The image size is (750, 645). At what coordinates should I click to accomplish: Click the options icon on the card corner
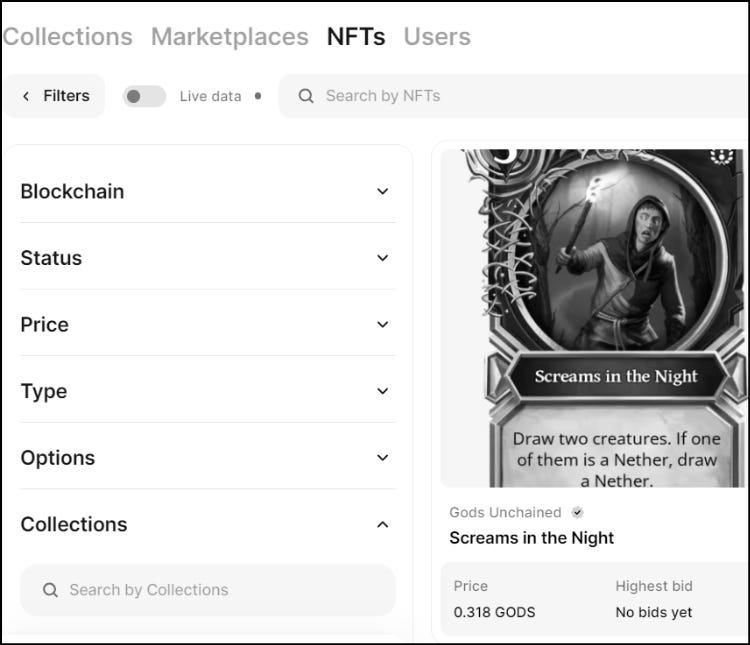tap(721, 157)
